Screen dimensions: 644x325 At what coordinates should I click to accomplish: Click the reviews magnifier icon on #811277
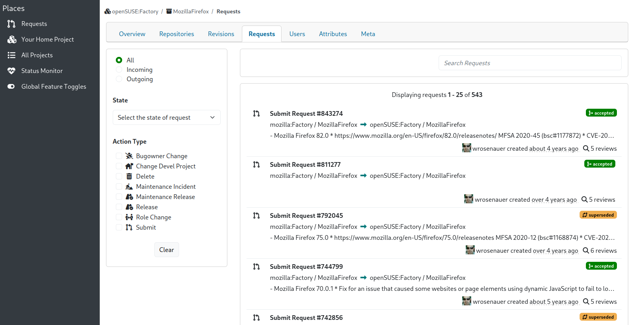click(x=584, y=199)
